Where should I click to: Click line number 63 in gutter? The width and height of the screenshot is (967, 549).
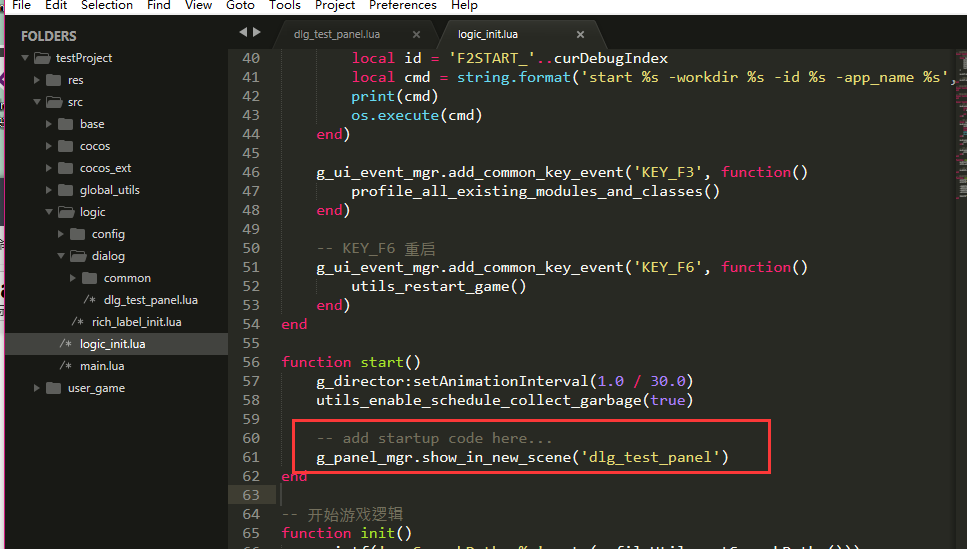251,495
